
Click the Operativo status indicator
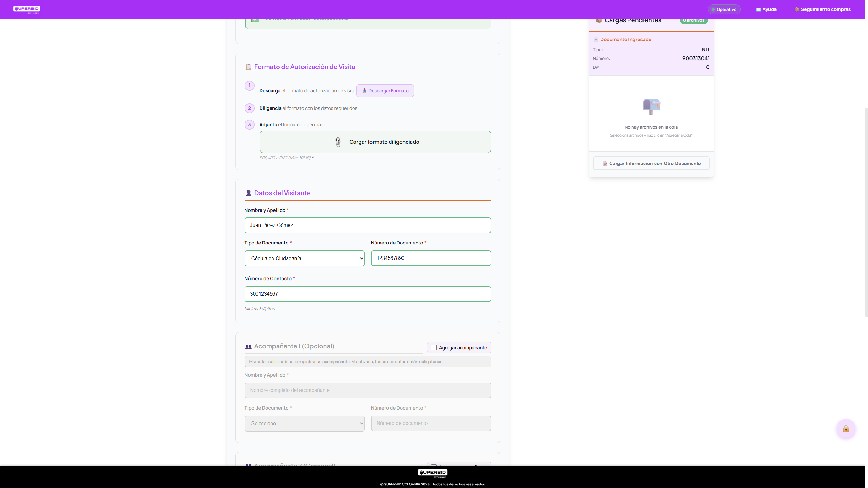pyautogui.click(x=724, y=9)
